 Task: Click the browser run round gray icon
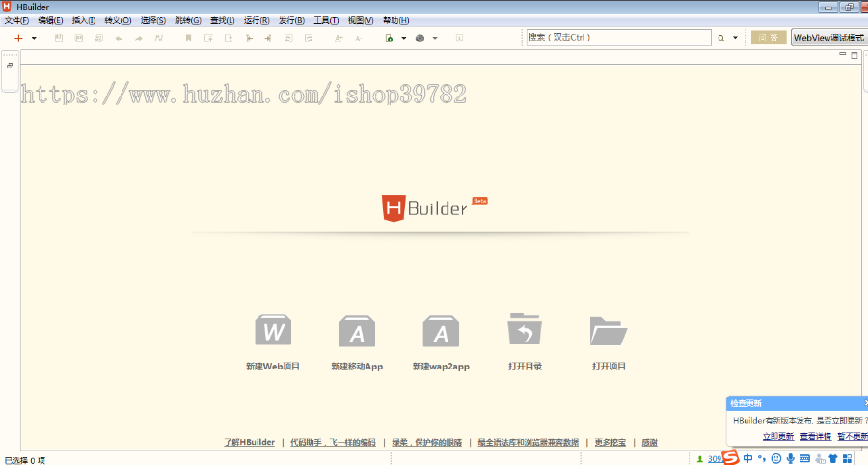pyautogui.click(x=420, y=39)
